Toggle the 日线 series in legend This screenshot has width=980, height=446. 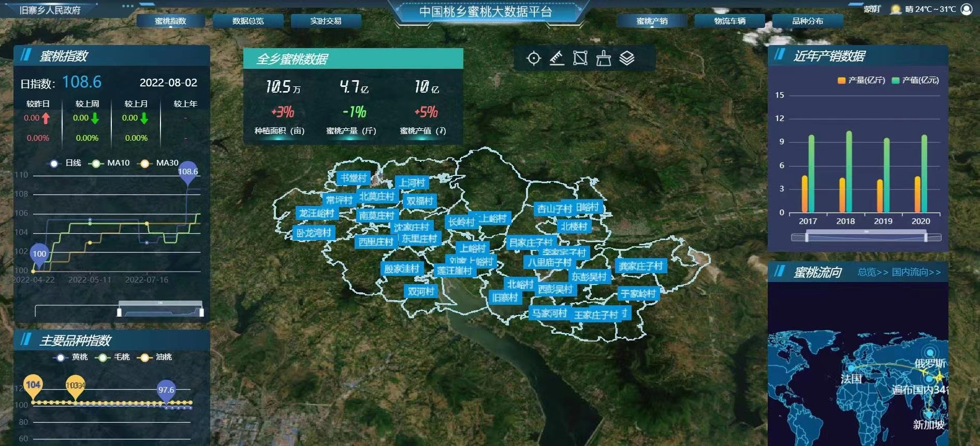point(66,163)
